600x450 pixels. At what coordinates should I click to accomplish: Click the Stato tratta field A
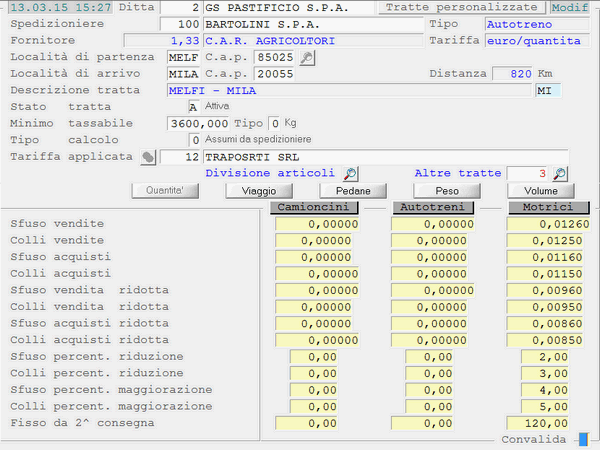(194, 107)
